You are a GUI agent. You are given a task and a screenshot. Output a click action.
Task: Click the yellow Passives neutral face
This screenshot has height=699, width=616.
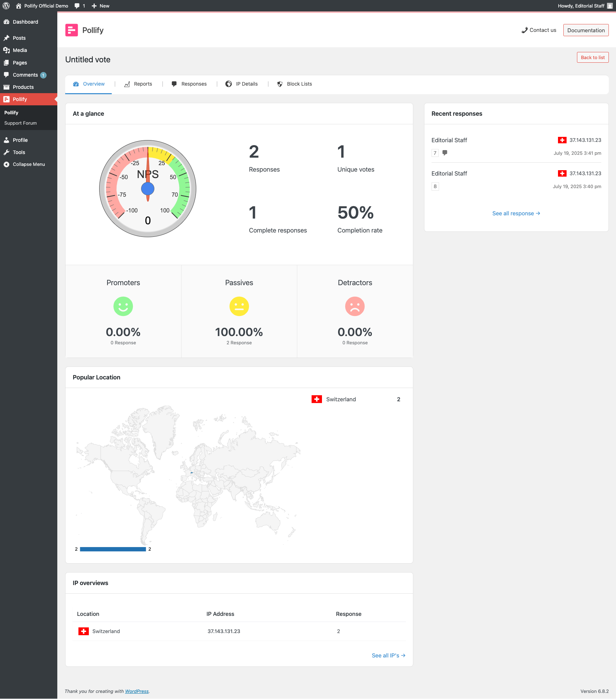click(239, 306)
